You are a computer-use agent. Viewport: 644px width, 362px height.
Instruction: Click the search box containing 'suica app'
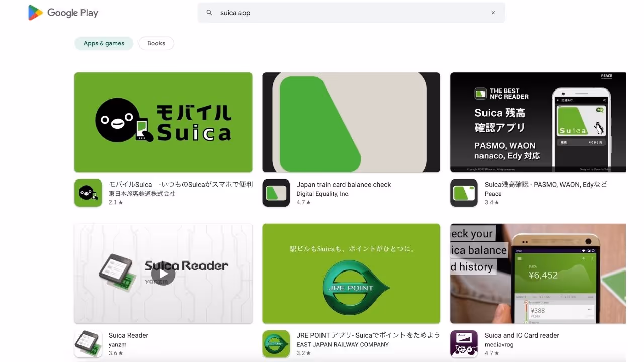pos(351,13)
